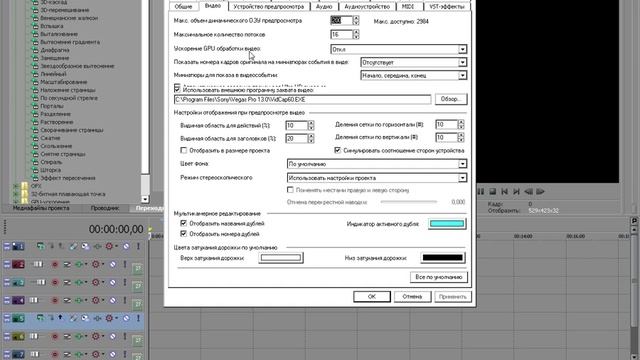Jump preview to end
Image resolution: width=640 pixels, height=360 pixels.
pyautogui.click(x=516, y=191)
